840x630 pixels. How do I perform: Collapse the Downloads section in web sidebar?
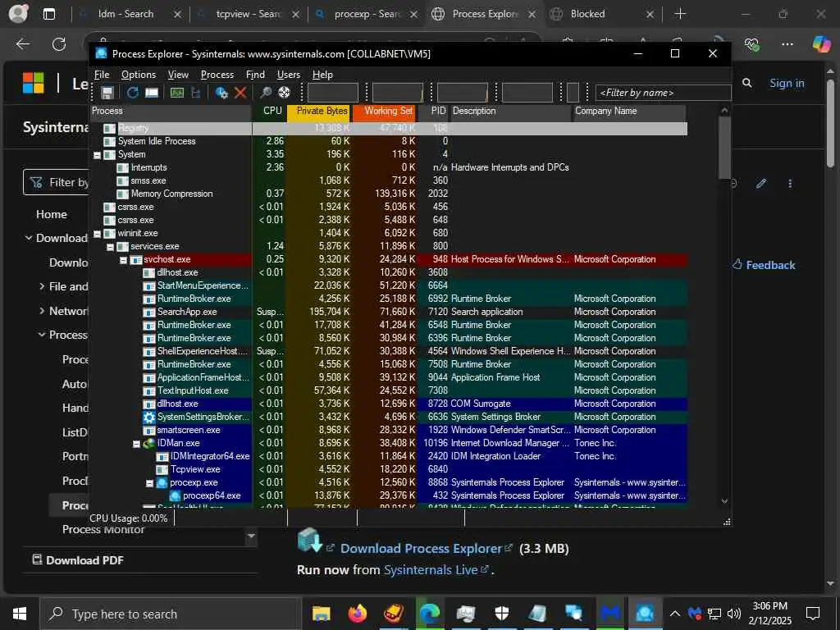[x=29, y=238]
